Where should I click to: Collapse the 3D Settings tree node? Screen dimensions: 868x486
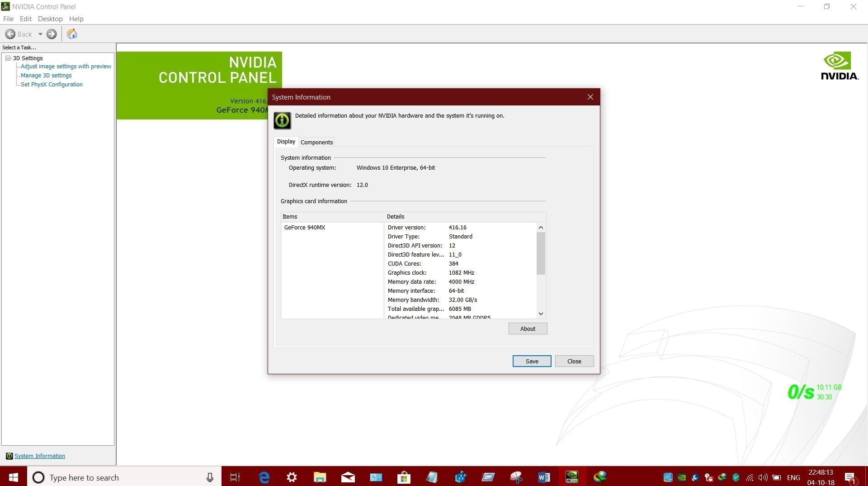[x=8, y=58]
